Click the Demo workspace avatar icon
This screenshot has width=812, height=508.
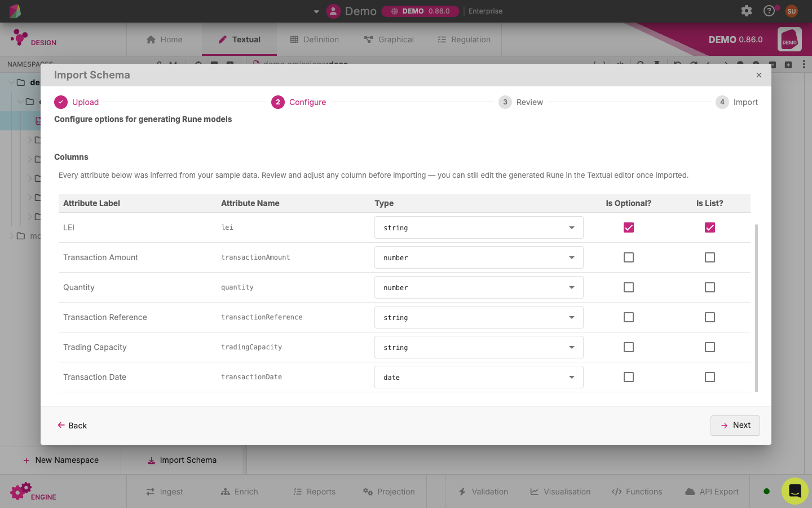pos(334,11)
